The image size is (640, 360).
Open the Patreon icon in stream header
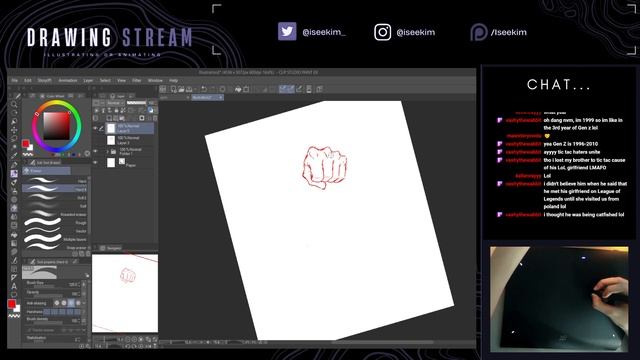478,32
